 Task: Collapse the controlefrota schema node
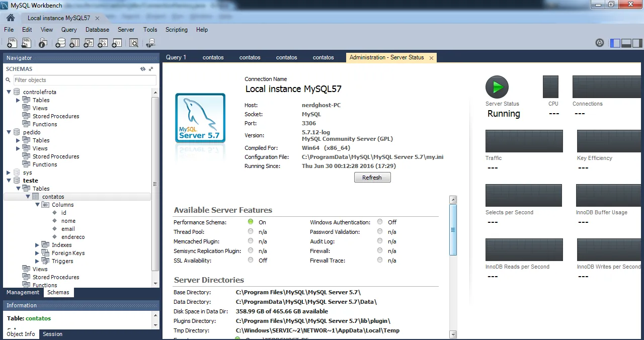(x=9, y=92)
